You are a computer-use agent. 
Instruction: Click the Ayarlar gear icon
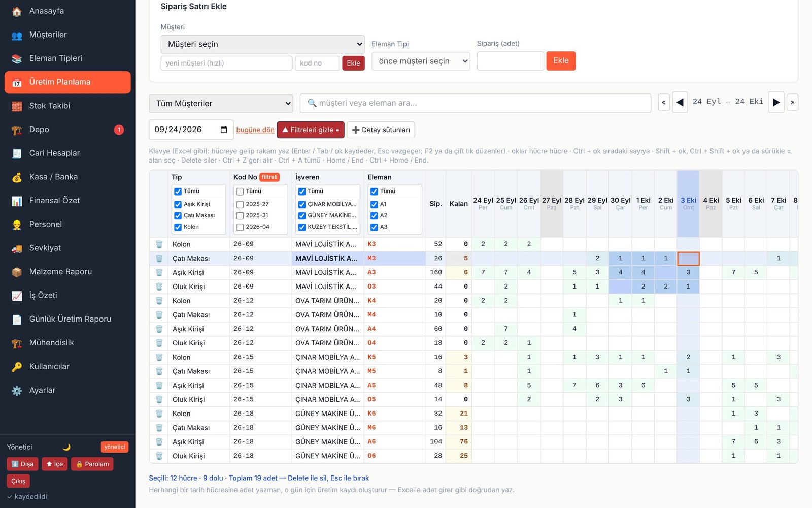(x=17, y=391)
